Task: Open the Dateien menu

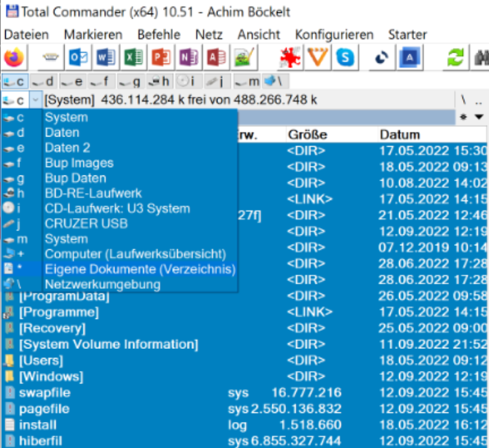Action: coord(27,35)
